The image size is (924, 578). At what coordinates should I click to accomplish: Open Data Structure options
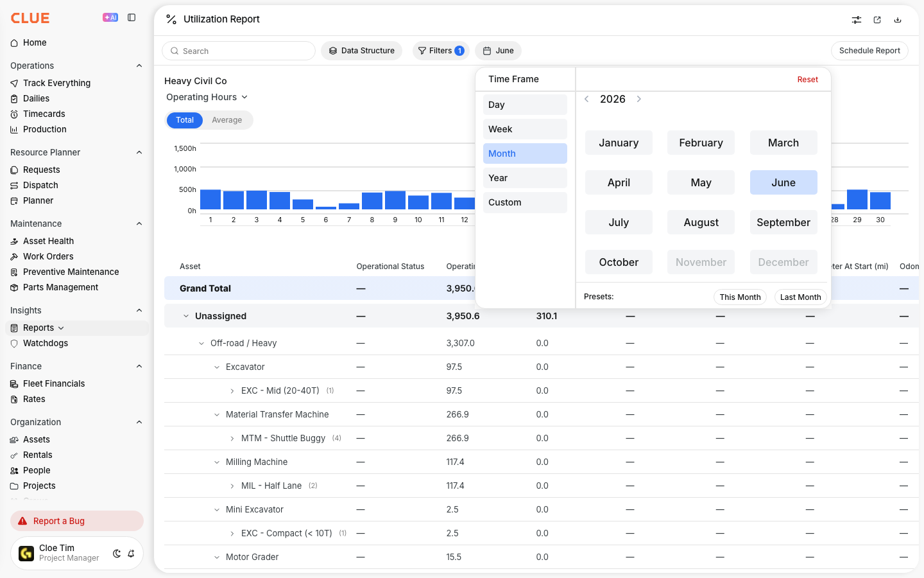(x=361, y=51)
